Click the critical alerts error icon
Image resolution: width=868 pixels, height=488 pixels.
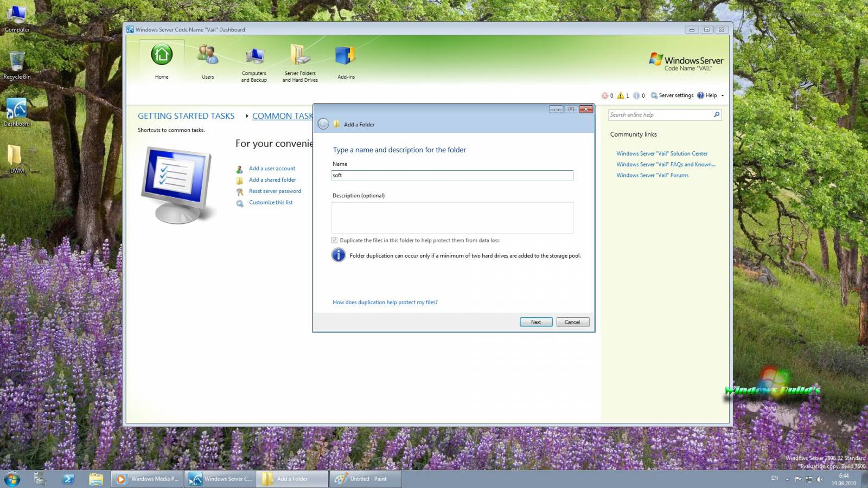point(605,95)
